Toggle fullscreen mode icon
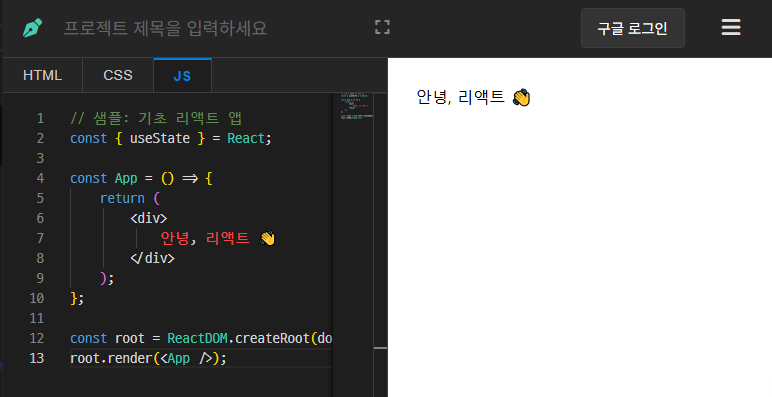The width and height of the screenshot is (772, 397). 382,27
